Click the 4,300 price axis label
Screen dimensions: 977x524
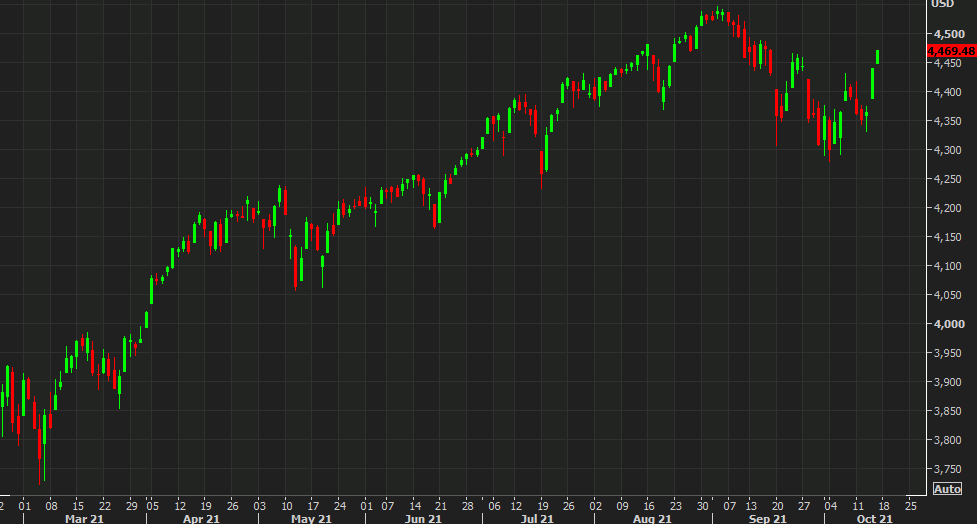click(x=947, y=150)
